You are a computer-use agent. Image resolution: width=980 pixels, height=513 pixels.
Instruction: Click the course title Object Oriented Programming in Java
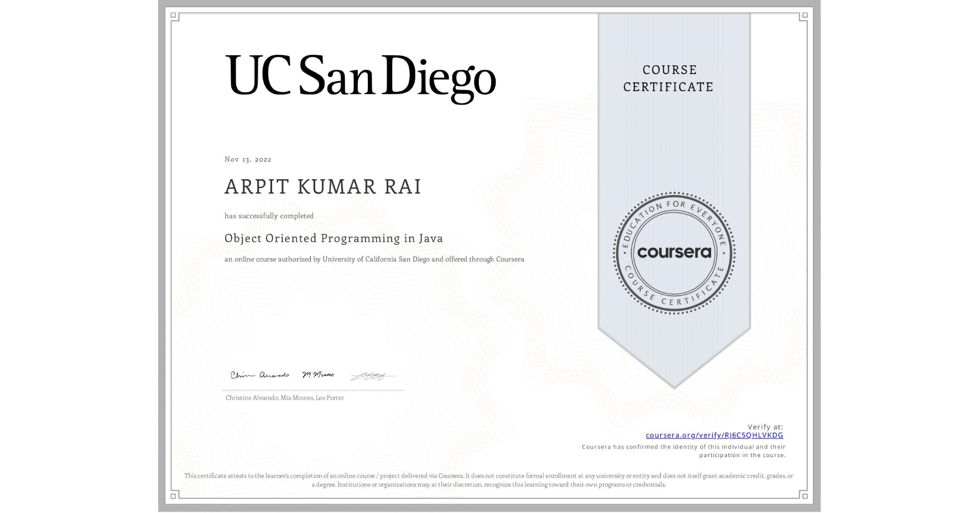coord(333,238)
